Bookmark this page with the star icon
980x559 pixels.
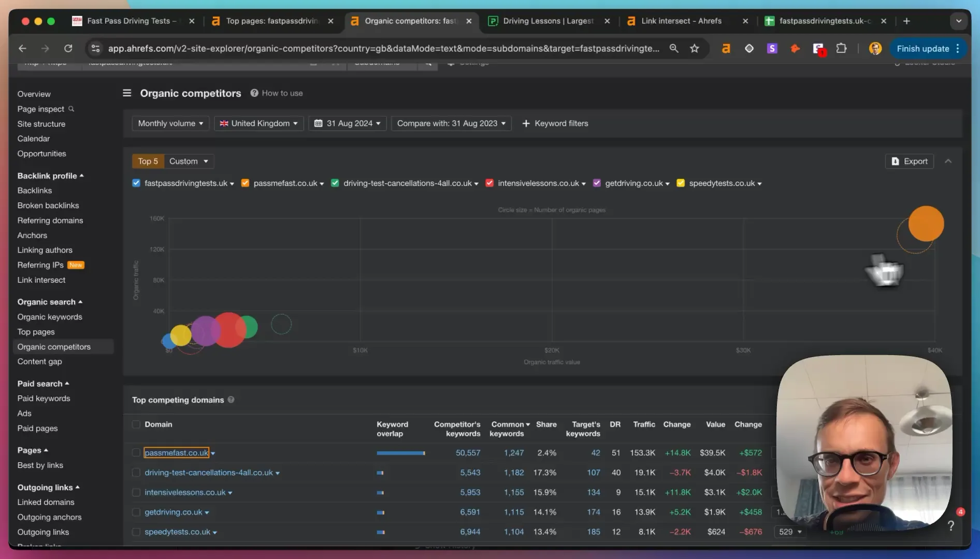[x=695, y=48]
